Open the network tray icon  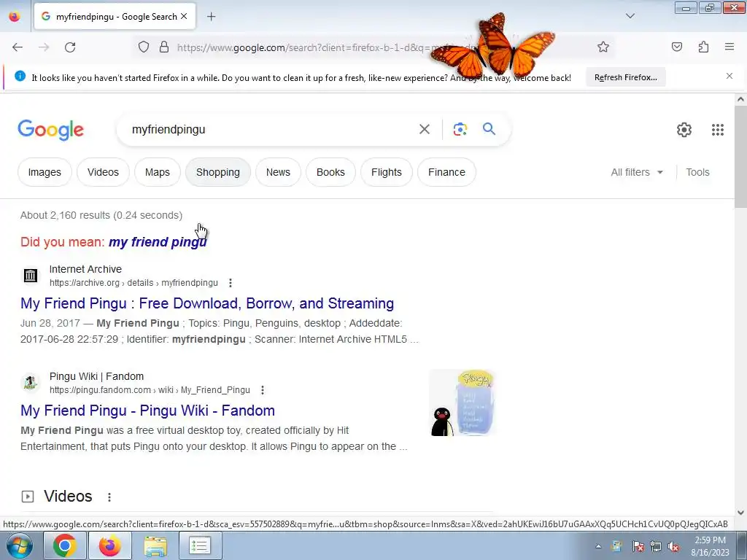656,546
